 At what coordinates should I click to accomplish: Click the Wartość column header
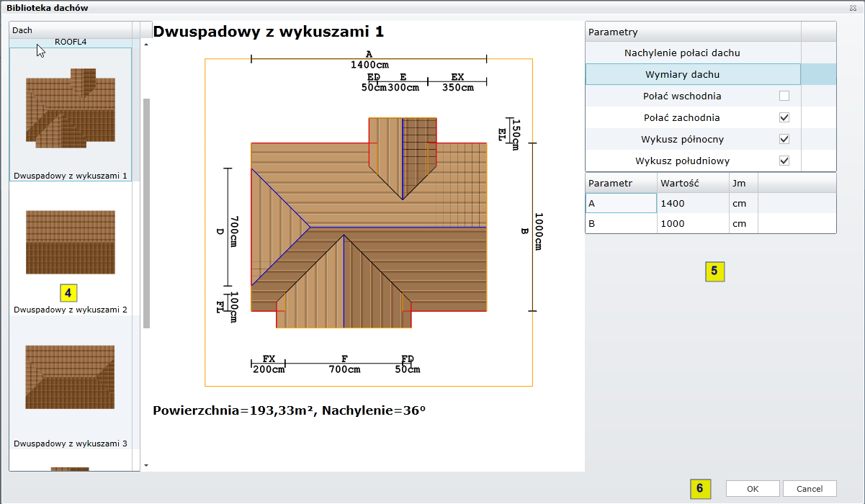[x=692, y=183]
